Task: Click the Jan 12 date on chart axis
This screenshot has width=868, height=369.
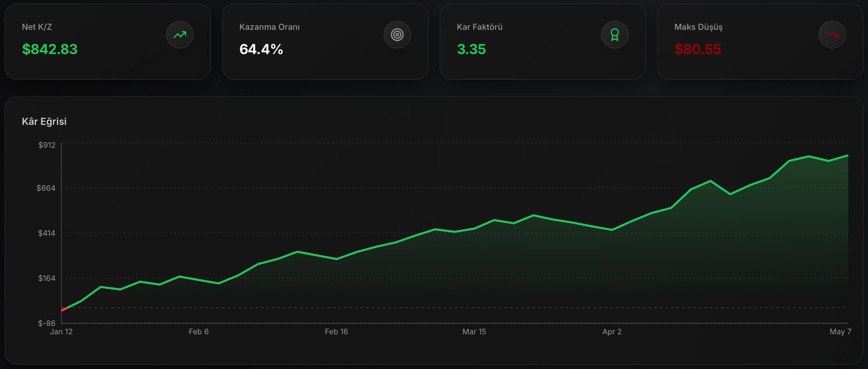Action: click(x=61, y=332)
